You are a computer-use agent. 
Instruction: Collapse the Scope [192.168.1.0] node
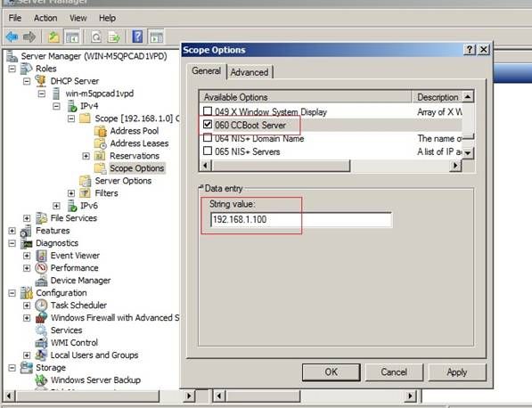pos(71,118)
